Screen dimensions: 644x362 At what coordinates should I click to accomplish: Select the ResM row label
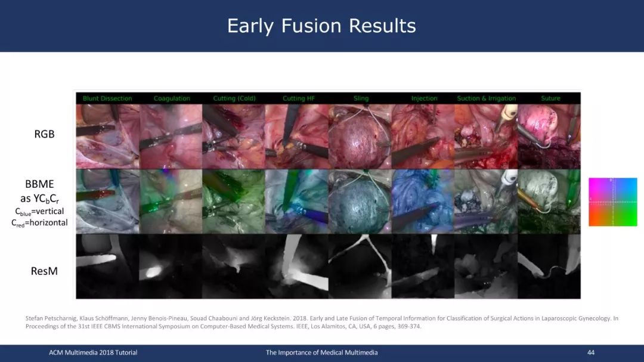44,271
